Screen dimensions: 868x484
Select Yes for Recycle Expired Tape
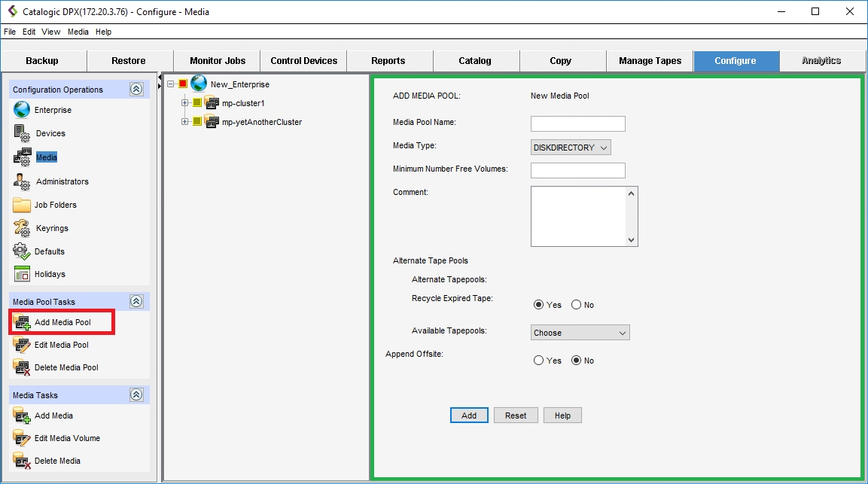538,305
